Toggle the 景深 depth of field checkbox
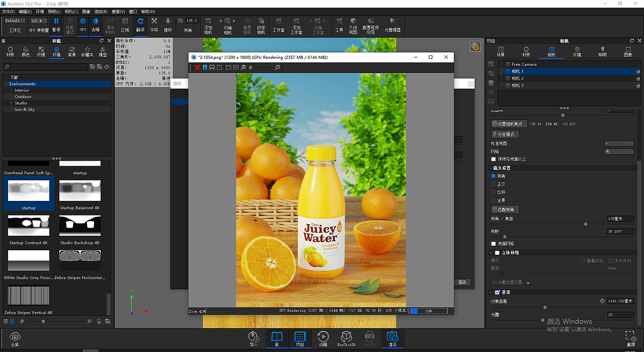Screen dimensions: 644x352 [498, 292]
